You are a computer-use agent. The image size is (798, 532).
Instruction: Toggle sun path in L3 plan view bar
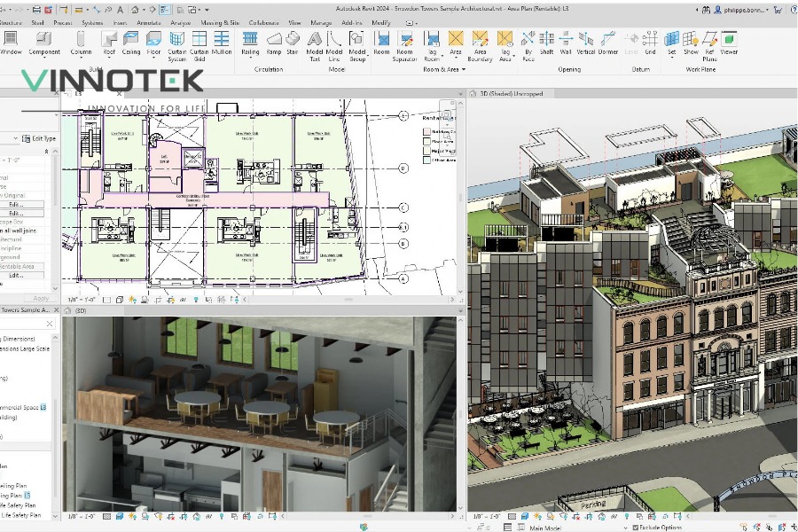point(132,300)
